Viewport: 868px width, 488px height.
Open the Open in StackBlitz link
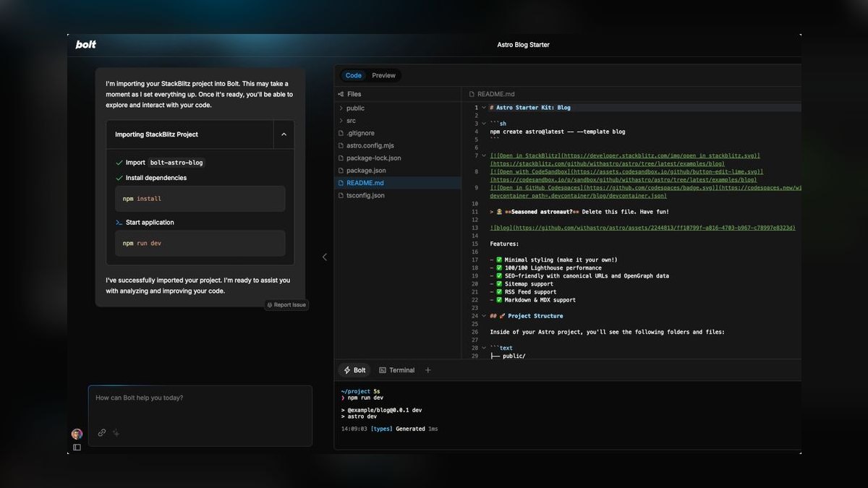click(625, 160)
